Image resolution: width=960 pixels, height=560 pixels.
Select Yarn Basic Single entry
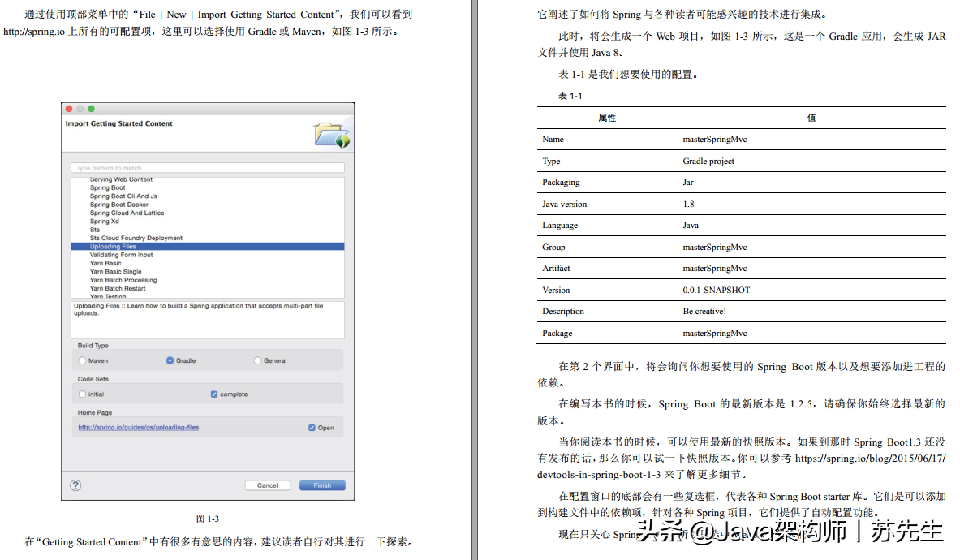click(x=116, y=272)
